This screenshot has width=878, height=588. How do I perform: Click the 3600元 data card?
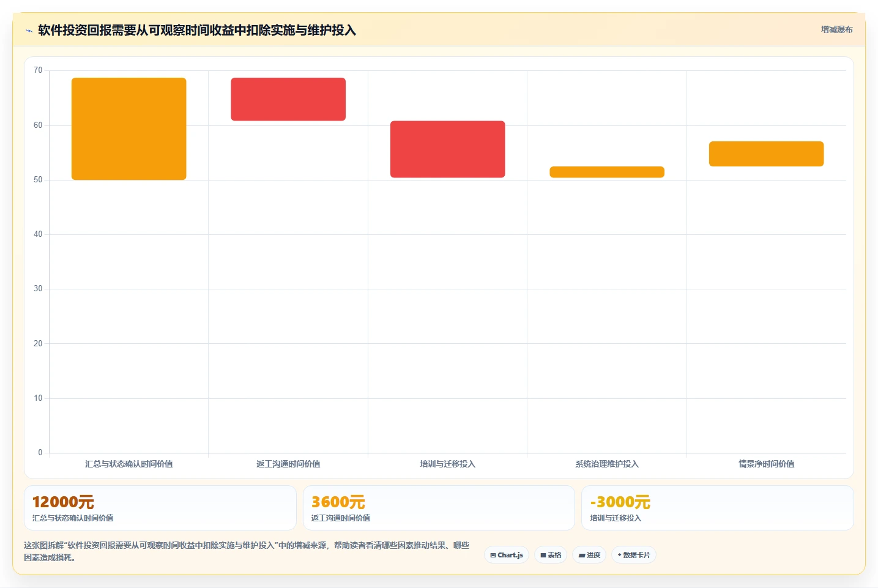[439, 508]
